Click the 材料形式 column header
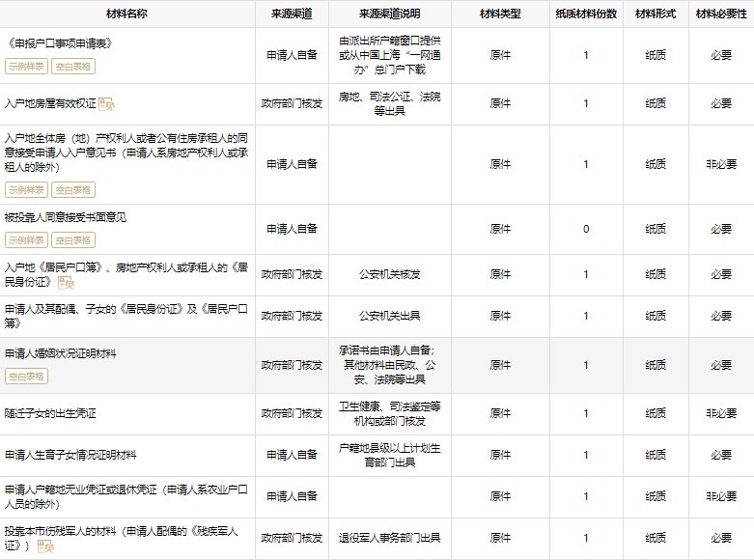 (x=656, y=14)
